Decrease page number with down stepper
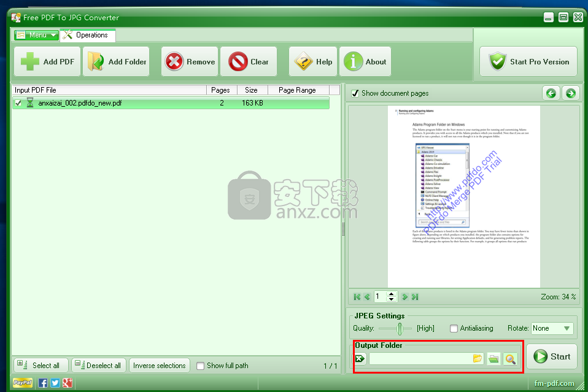 392,299
